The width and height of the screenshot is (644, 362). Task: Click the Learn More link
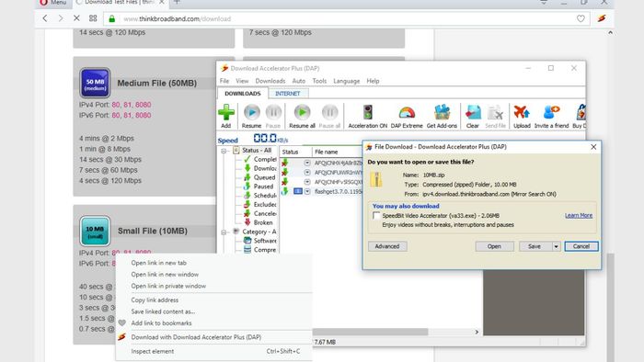click(x=579, y=215)
